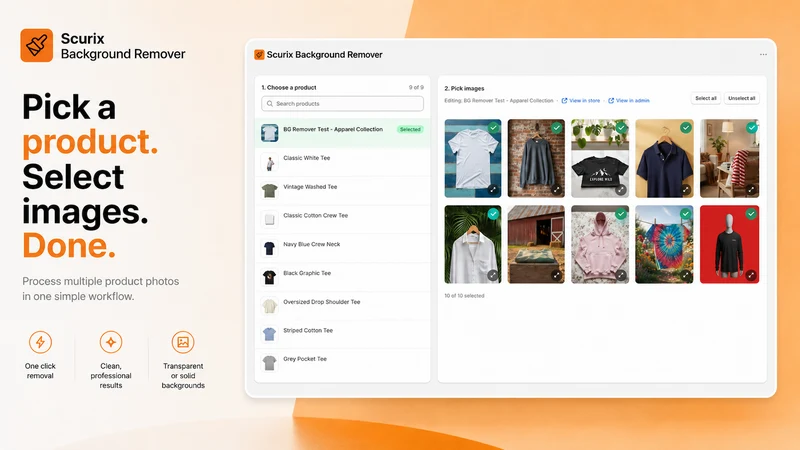Click the Select all button
Screen dimensions: 800x450
tap(706, 98)
